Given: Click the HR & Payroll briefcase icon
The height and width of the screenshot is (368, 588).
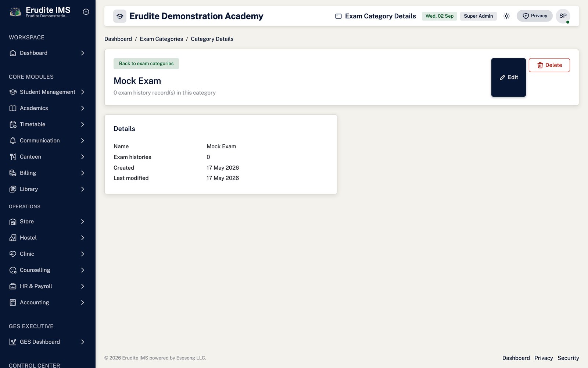Looking at the screenshot, I should coord(13,286).
